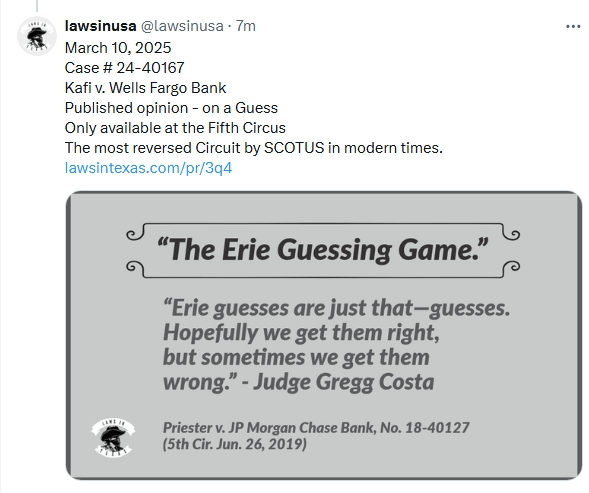
Task: Click the "Kafi v. Wells Fargo Bank" text
Action: [x=145, y=88]
